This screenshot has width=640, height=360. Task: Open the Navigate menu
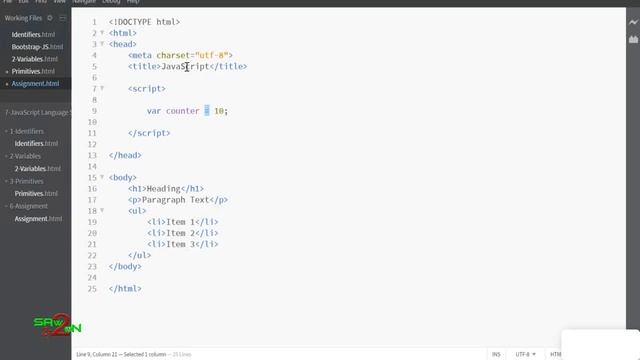84,2
